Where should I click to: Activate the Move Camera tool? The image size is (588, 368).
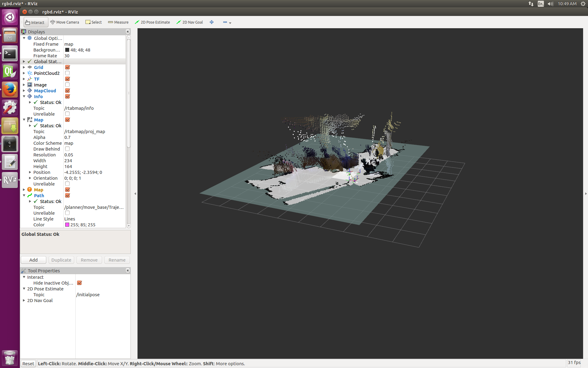[x=65, y=22]
